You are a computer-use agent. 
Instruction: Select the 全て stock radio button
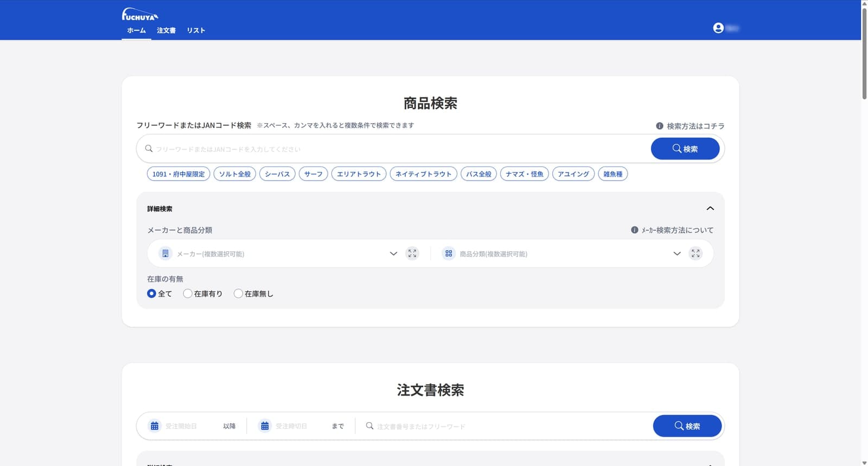click(151, 293)
